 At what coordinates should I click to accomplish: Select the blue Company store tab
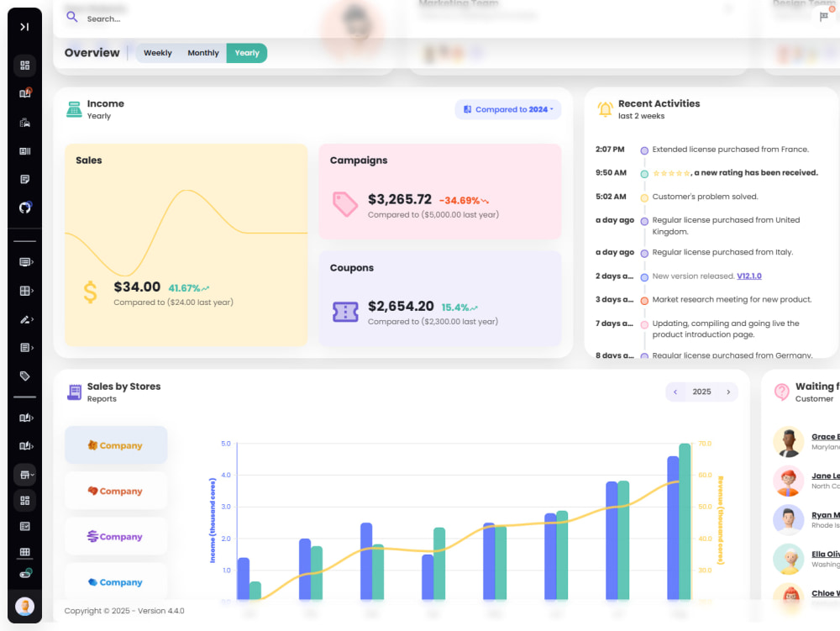point(116,581)
